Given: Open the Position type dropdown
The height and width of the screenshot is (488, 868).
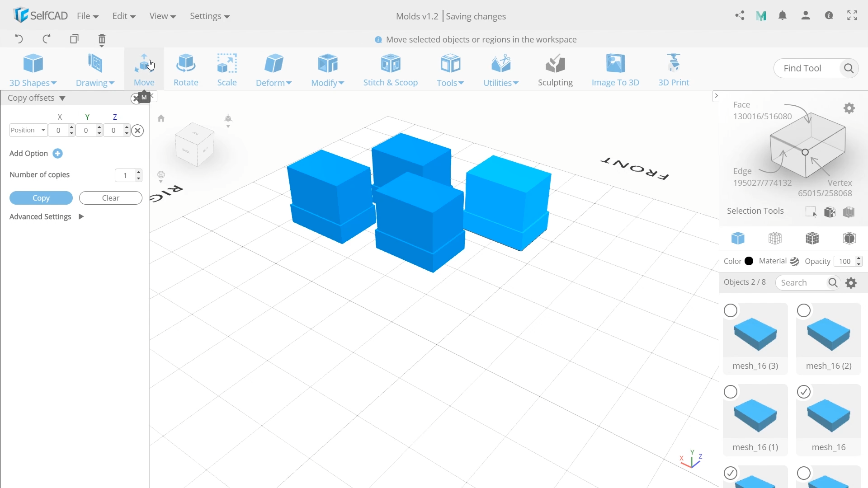Looking at the screenshot, I should 28,130.
